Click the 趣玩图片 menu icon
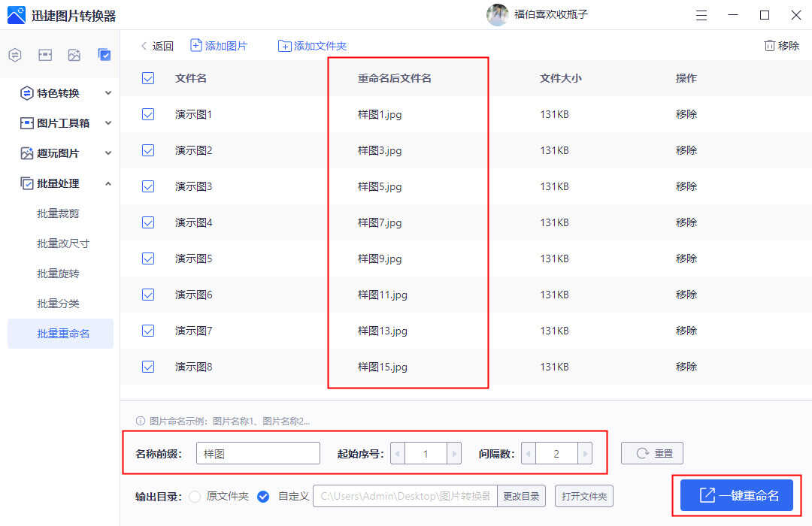The width and height of the screenshot is (812, 526). coord(26,153)
